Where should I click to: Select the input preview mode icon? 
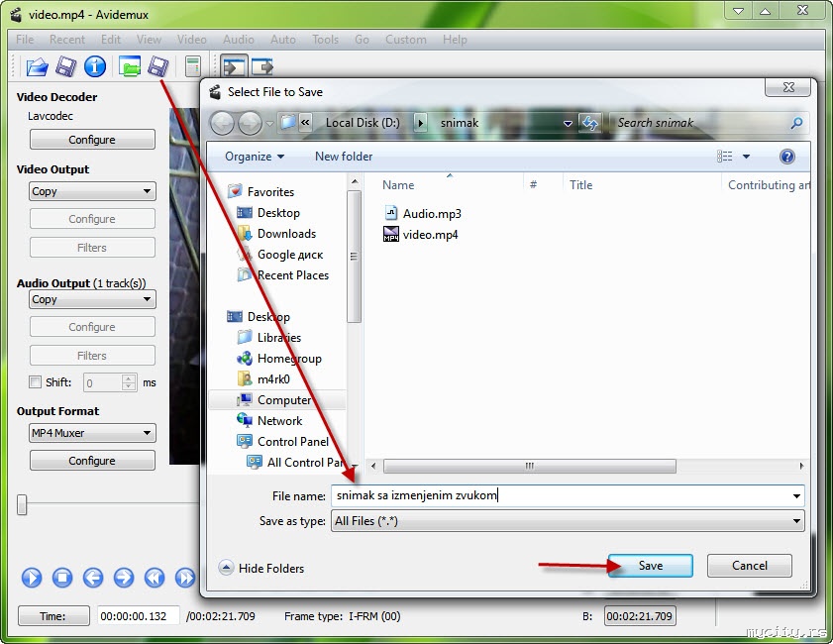tap(235, 67)
